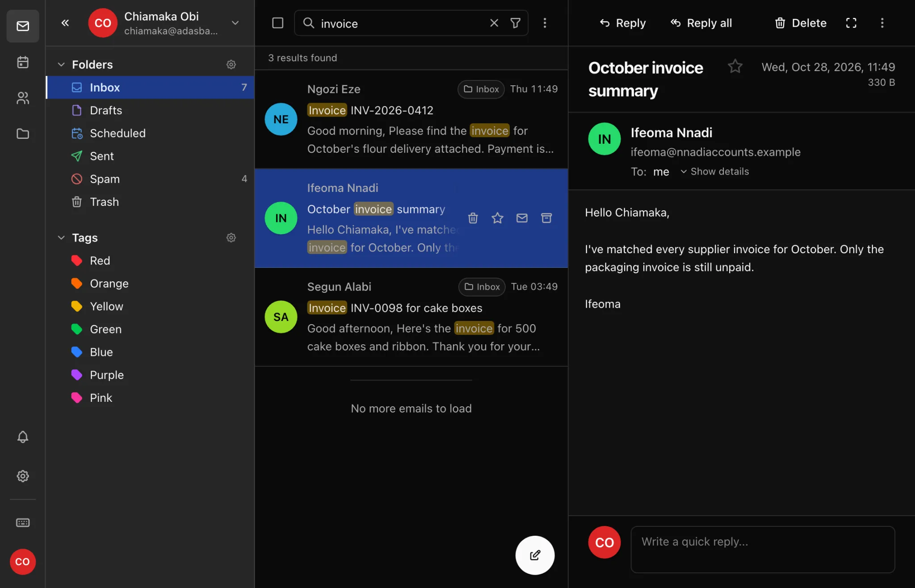Click the quick reply text box

763,549
